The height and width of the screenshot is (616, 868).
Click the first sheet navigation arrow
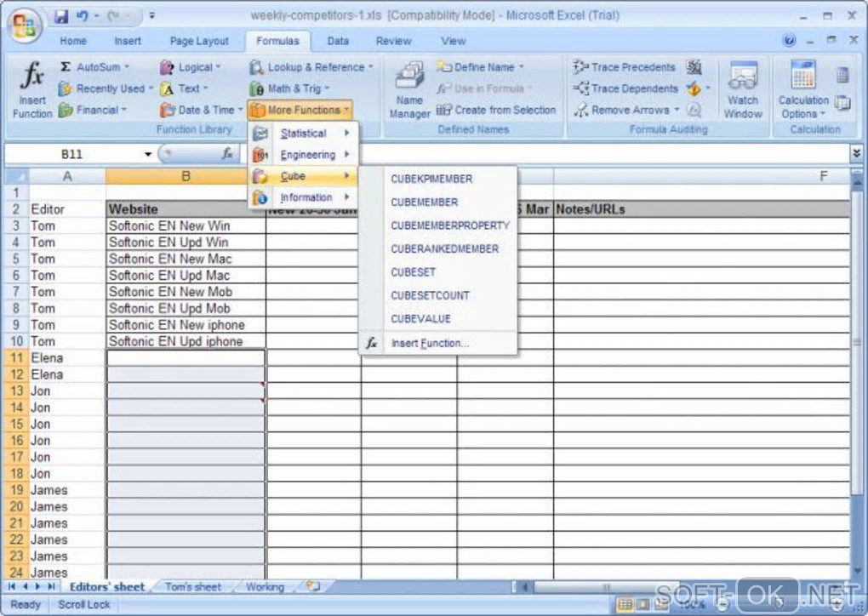(12, 587)
